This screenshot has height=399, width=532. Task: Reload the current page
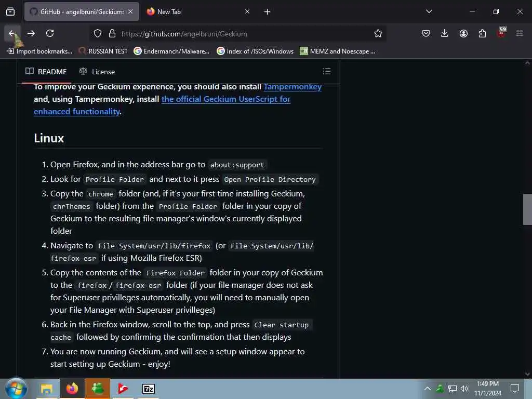50,33
